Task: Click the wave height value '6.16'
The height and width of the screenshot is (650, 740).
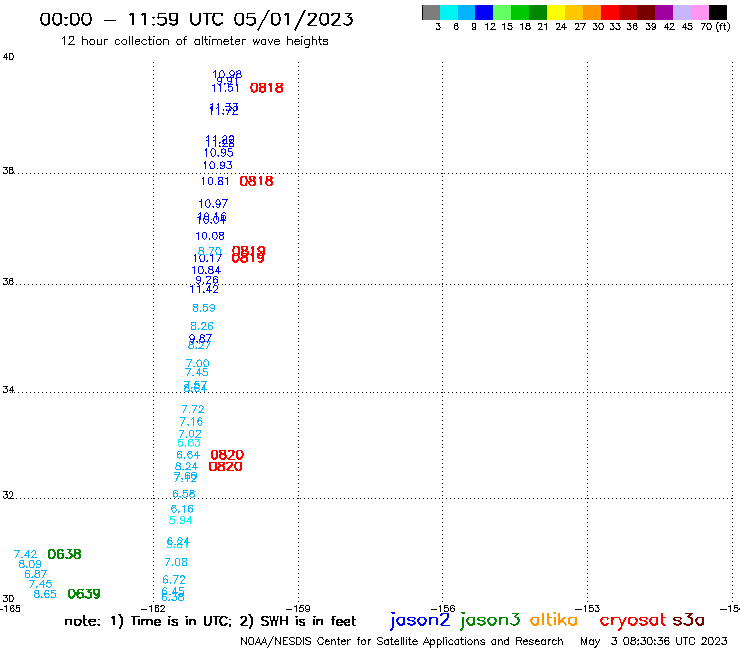Action: [x=182, y=509]
